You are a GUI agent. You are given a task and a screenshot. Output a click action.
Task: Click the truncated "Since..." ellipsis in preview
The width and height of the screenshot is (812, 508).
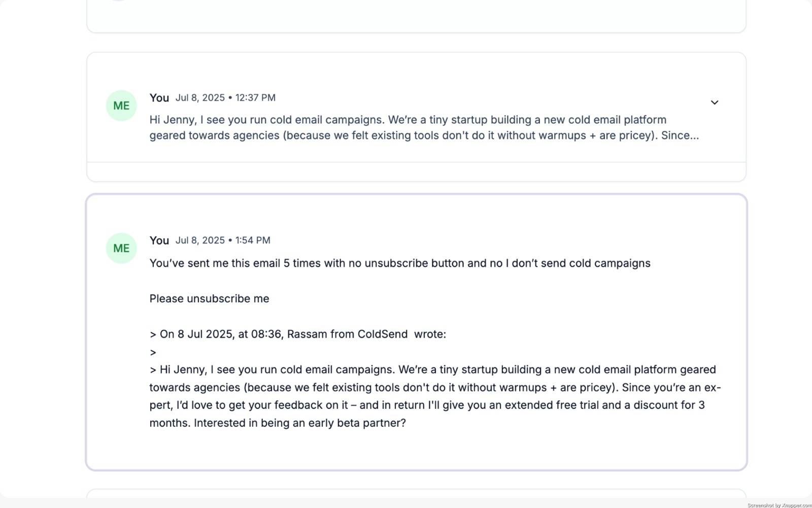(x=680, y=136)
